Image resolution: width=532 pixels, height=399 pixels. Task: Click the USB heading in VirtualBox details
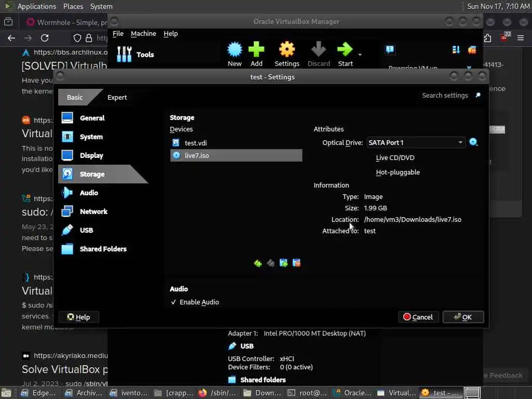coord(247,346)
